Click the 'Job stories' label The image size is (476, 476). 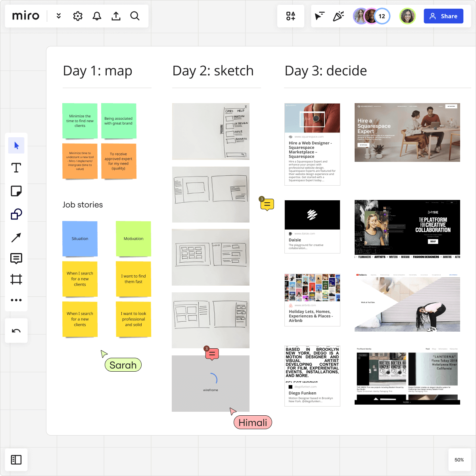(83, 205)
